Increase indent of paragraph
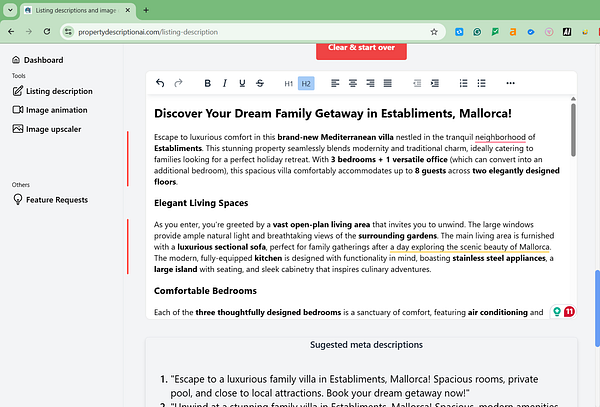The image size is (600, 407). point(435,83)
